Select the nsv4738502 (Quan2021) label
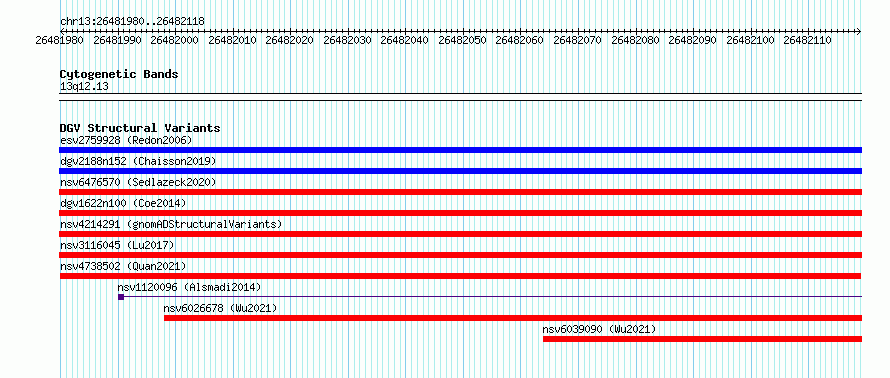Image resolution: width=890 pixels, height=378 pixels. point(123,266)
